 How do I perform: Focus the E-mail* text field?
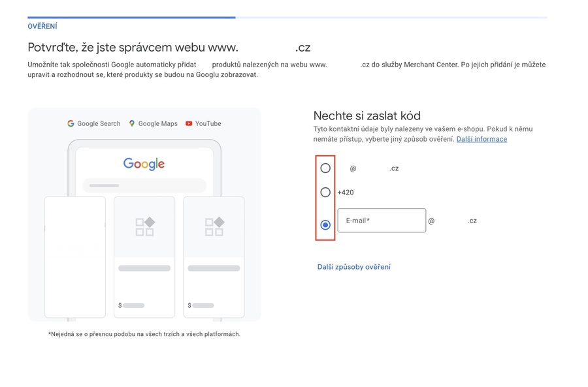coord(382,221)
